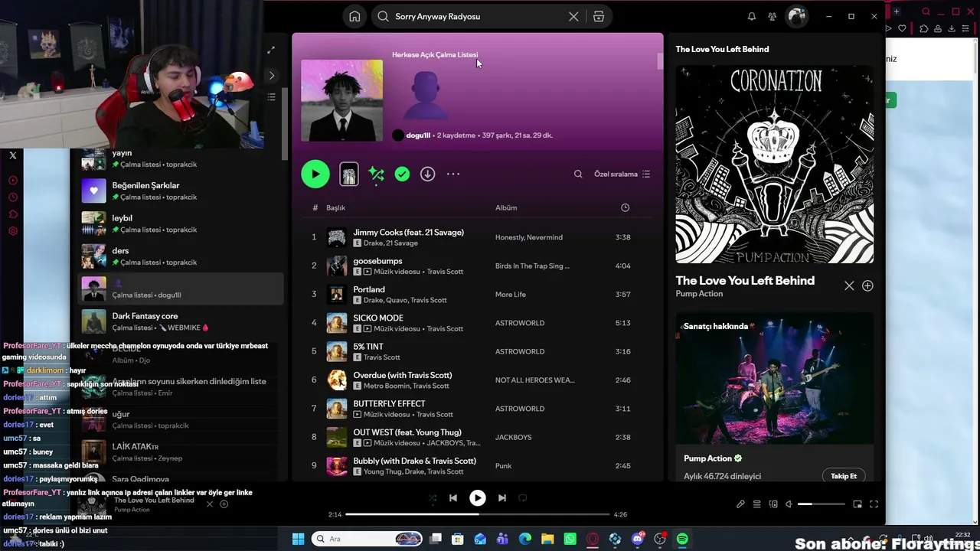Open the More Life album link

pos(511,295)
